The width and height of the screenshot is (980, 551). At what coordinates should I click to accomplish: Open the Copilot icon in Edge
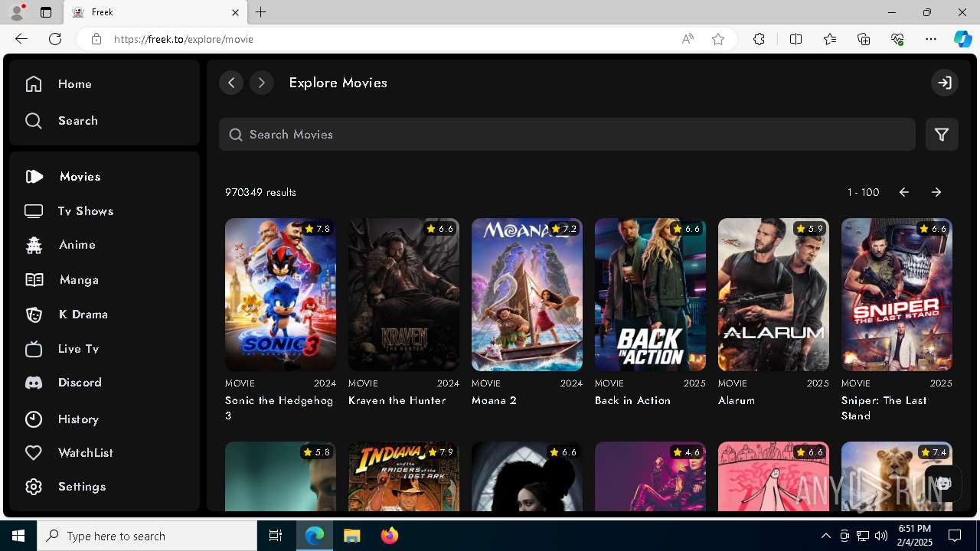962,39
